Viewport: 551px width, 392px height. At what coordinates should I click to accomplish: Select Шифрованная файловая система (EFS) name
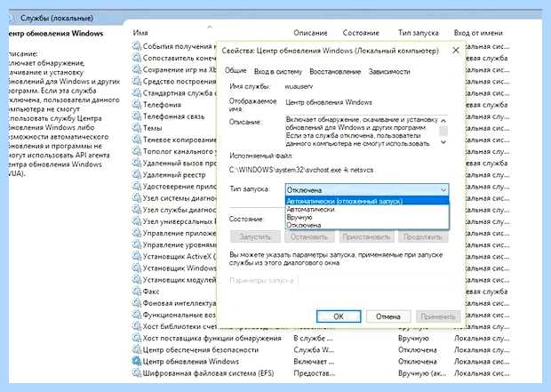(208, 373)
